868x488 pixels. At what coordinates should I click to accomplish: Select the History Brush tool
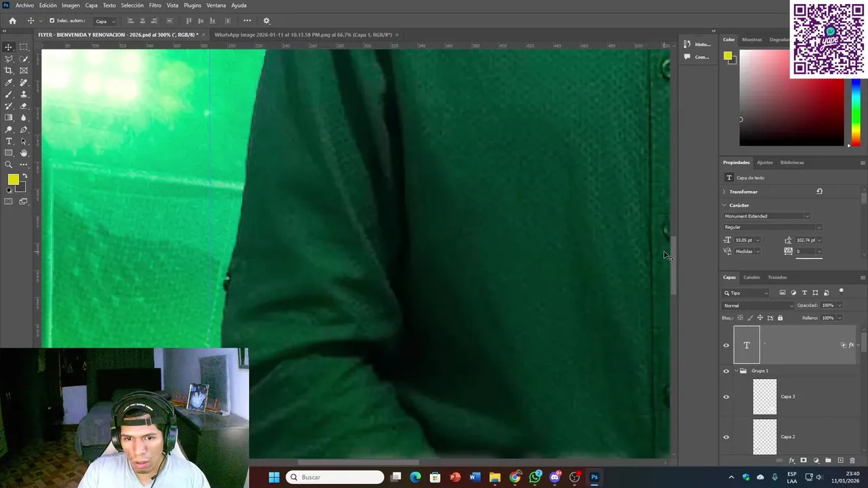pos(9,106)
